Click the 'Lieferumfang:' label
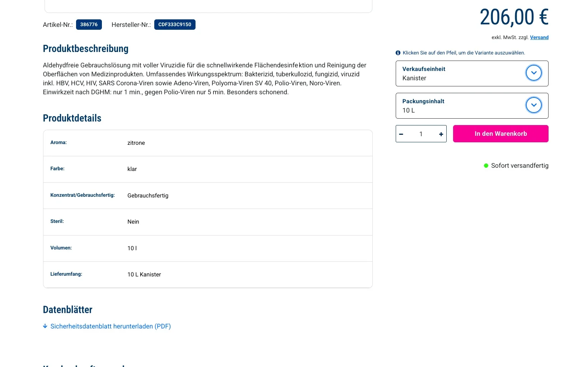Image resolution: width=588 pixels, height=367 pixels. pyautogui.click(x=66, y=274)
